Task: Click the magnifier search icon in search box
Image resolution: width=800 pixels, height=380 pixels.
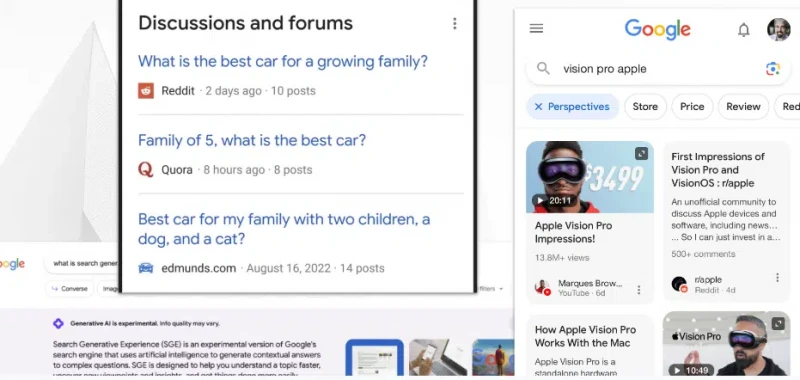Action: click(543, 69)
